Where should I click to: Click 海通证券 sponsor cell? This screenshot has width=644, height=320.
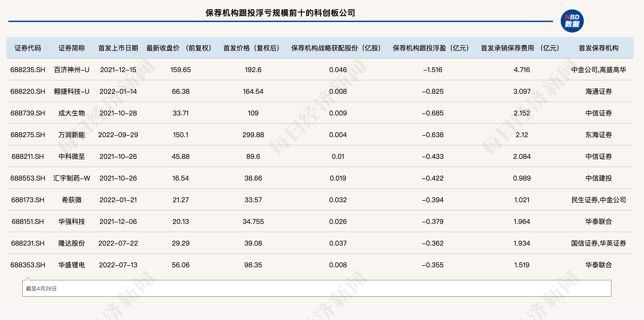pos(598,91)
